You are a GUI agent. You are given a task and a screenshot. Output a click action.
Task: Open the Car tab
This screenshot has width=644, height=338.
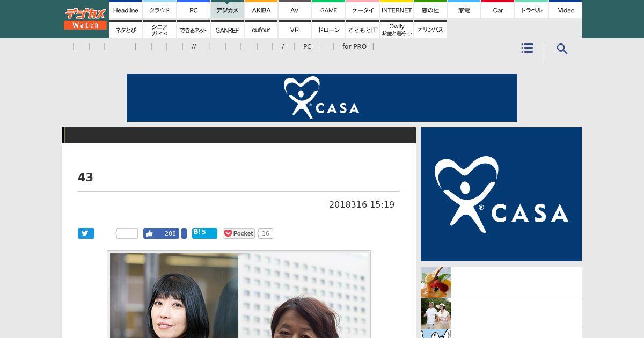[x=497, y=10]
